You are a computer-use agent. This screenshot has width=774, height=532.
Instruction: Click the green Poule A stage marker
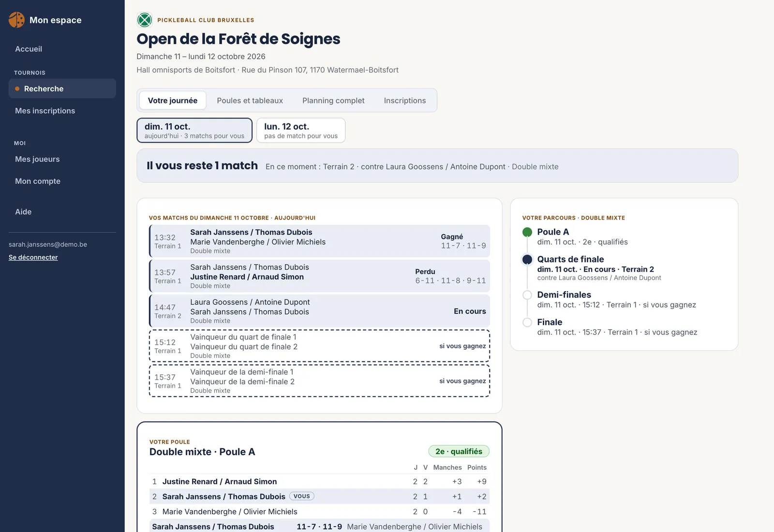coord(527,232)
